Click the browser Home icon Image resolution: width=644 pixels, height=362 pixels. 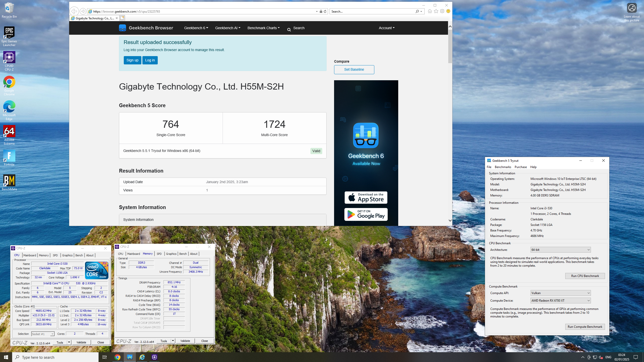point(430,11)
